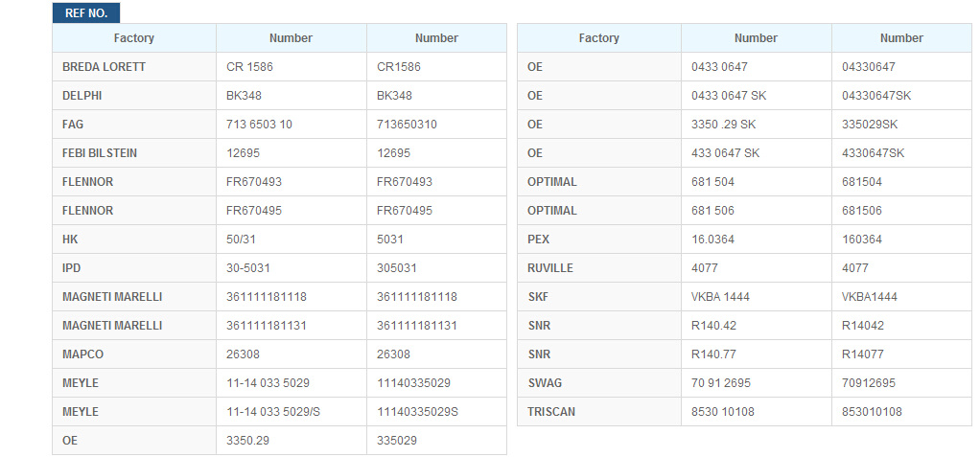Screen dimensions: 980x457
Task: Click the number '11-14 033 5029/S'
Action: pos(273,411)
